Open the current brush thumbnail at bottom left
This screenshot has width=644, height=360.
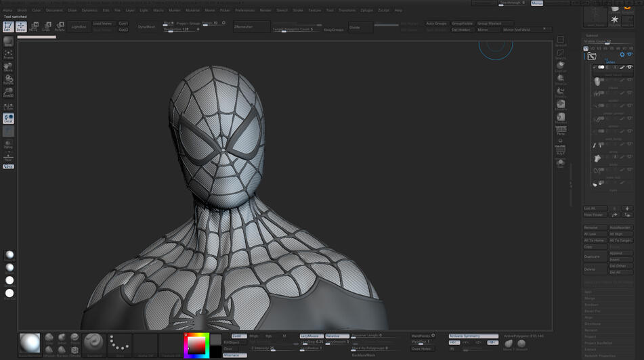(x=30, y=344)
